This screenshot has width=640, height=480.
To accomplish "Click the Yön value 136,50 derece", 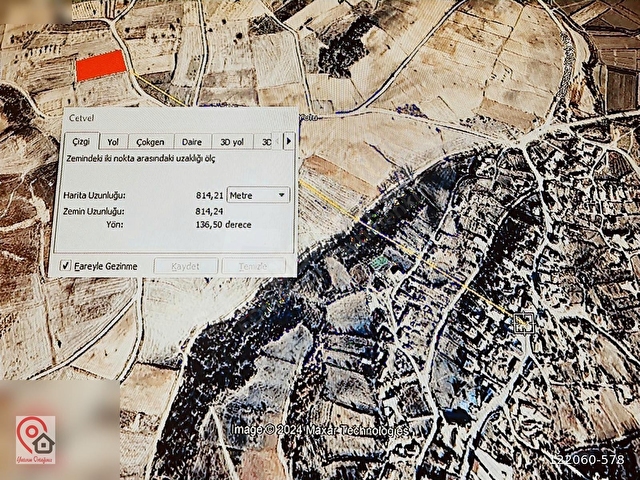I will [x=223, y=225].
